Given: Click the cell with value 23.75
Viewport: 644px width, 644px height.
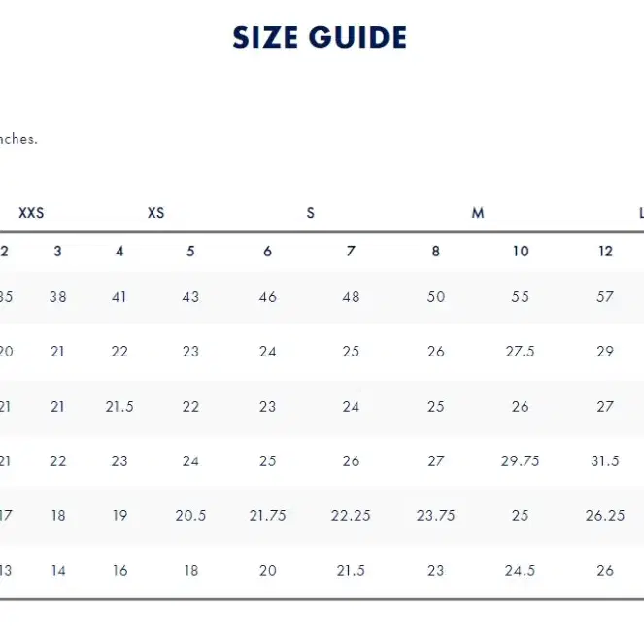Looking at the screenshot, I should (x=436, y=515).
